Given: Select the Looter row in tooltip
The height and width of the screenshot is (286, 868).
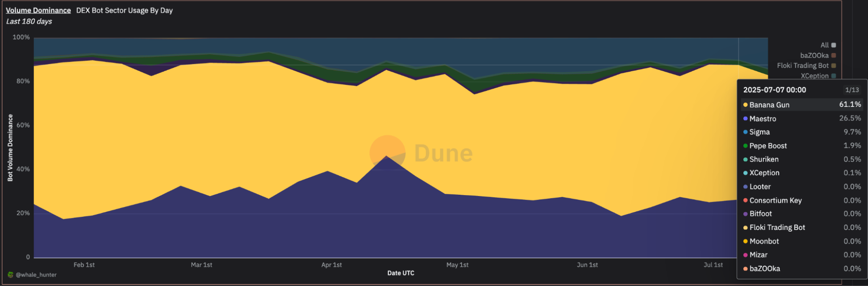Looking at the screenshot, I should click(x=802, y=186).
